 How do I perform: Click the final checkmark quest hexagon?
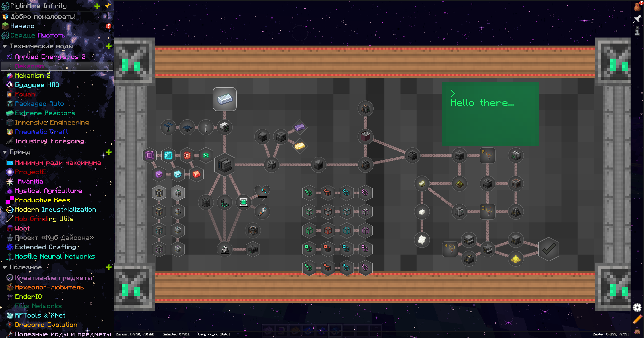(549, 249)
